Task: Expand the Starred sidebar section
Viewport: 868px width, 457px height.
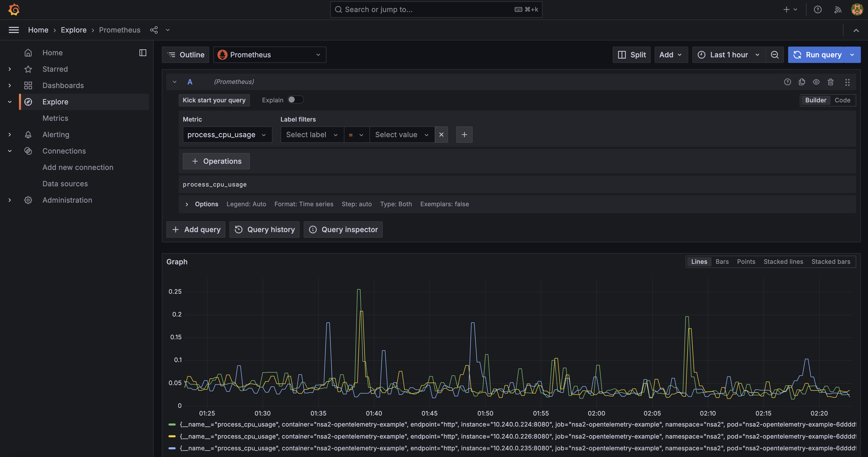Action: pyautogui.click(x=10, y=69)
